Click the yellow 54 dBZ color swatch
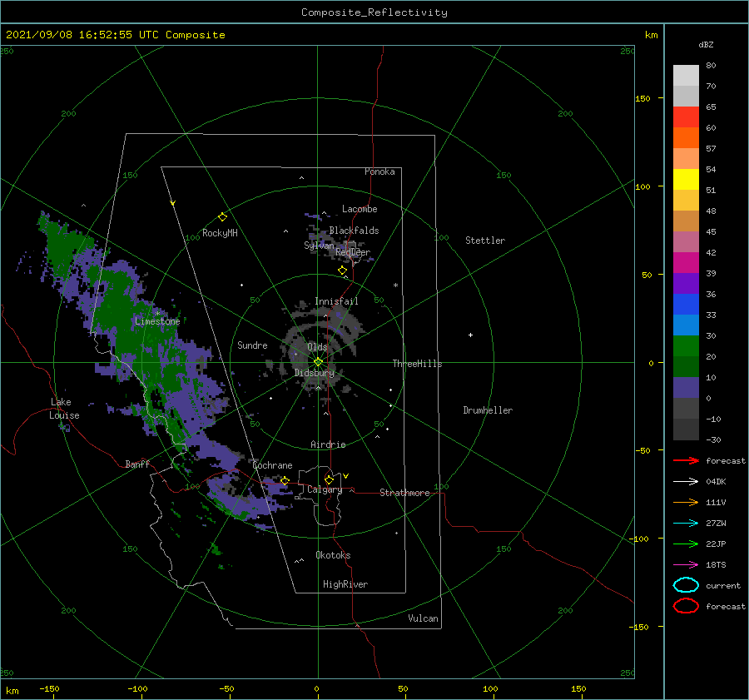Viewport: 749px width, 700px height. tap(686, 179)
